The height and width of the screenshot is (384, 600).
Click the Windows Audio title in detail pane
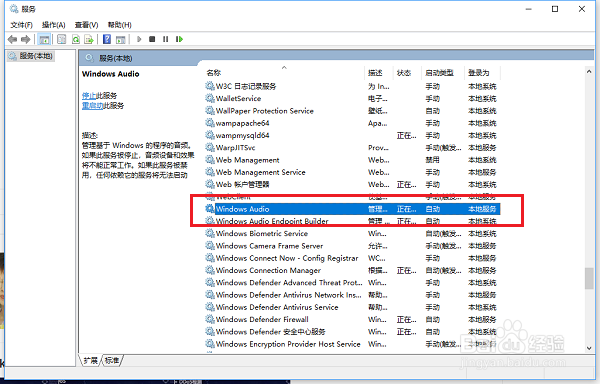(111, 74)
